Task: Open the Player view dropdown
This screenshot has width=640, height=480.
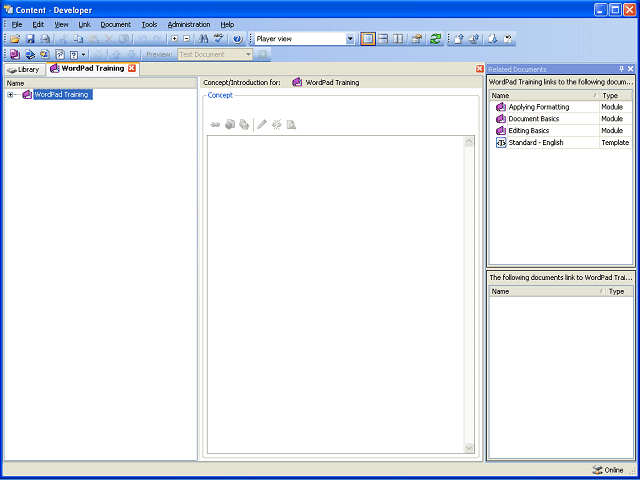Action: point(350,39)
